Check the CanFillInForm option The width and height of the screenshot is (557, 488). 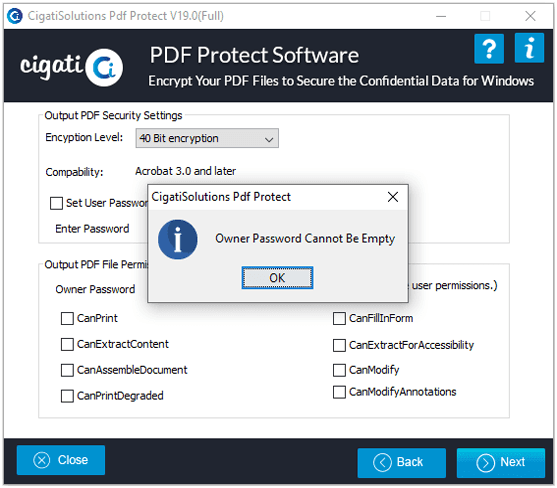click(339, 319)
